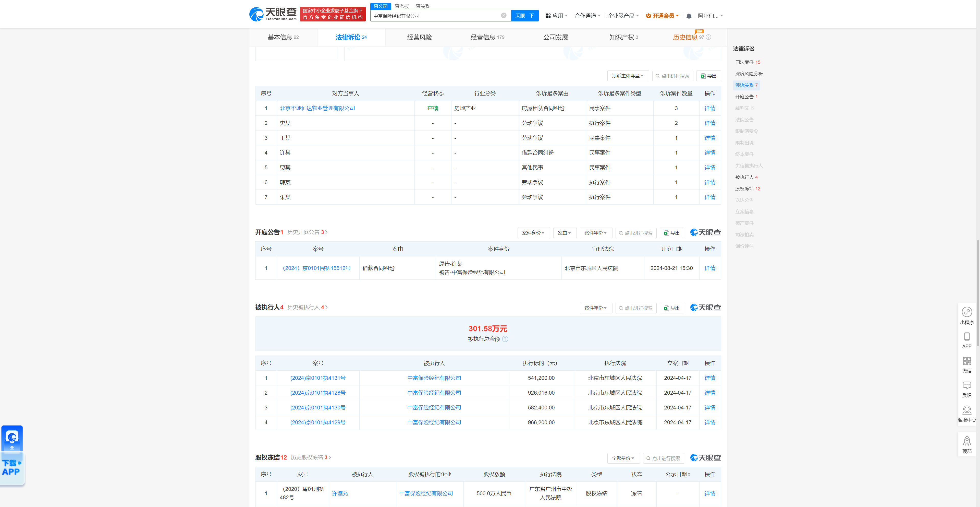The image size is (980, 507).
Task: Open the 许壤允 person link
Action: [340, 494]
